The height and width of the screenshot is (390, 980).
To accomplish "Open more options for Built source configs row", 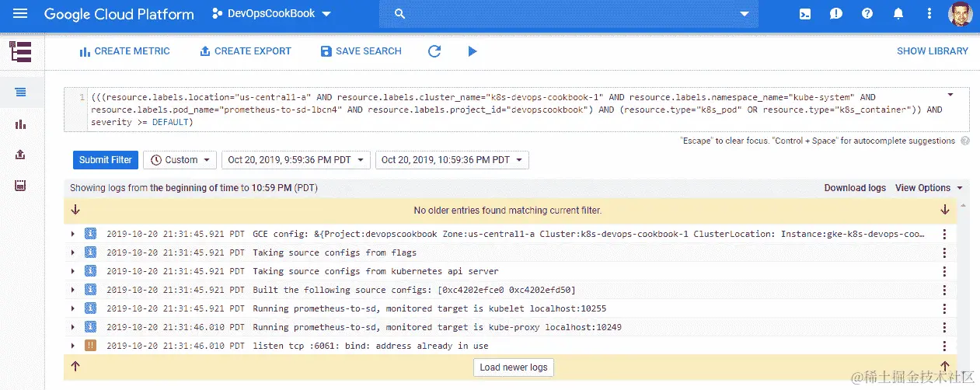I will point(944,290).
